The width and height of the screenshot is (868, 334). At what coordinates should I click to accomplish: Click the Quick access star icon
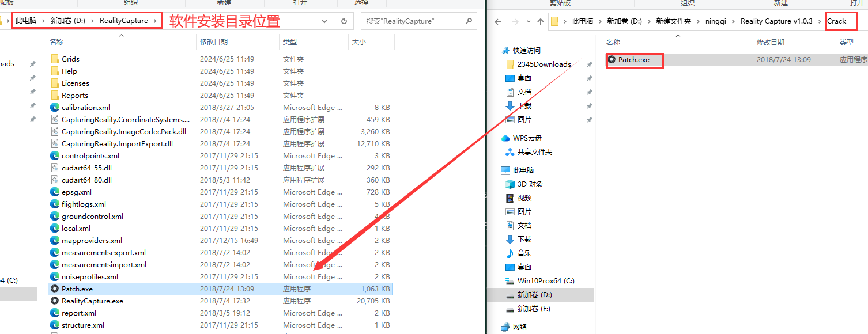505,50
